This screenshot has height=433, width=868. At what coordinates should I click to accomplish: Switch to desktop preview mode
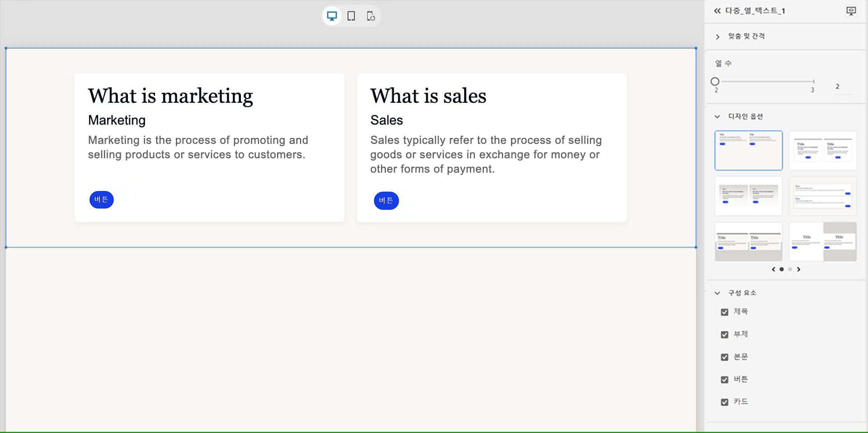(332, 16)
